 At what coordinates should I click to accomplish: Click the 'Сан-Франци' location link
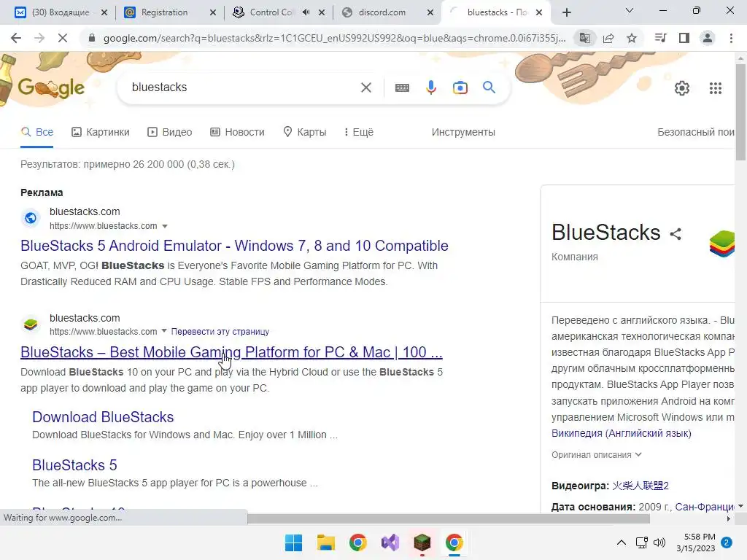click(705, 507)
